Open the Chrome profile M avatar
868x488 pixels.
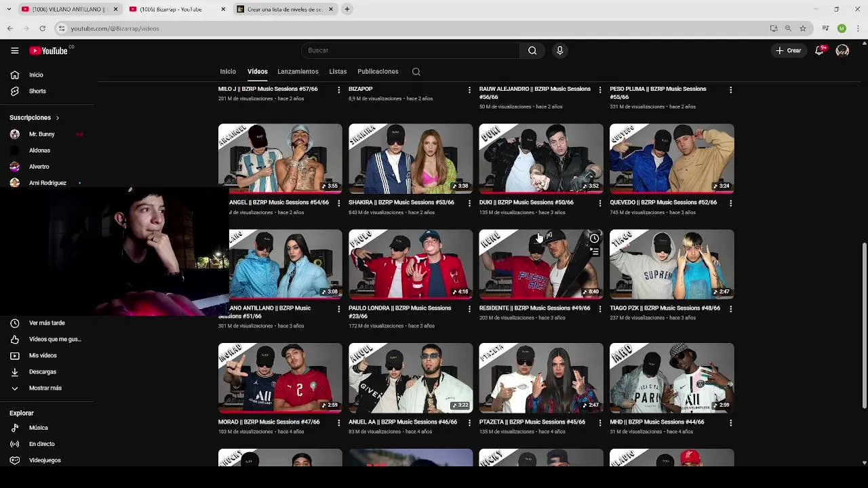tap(842, 28)
